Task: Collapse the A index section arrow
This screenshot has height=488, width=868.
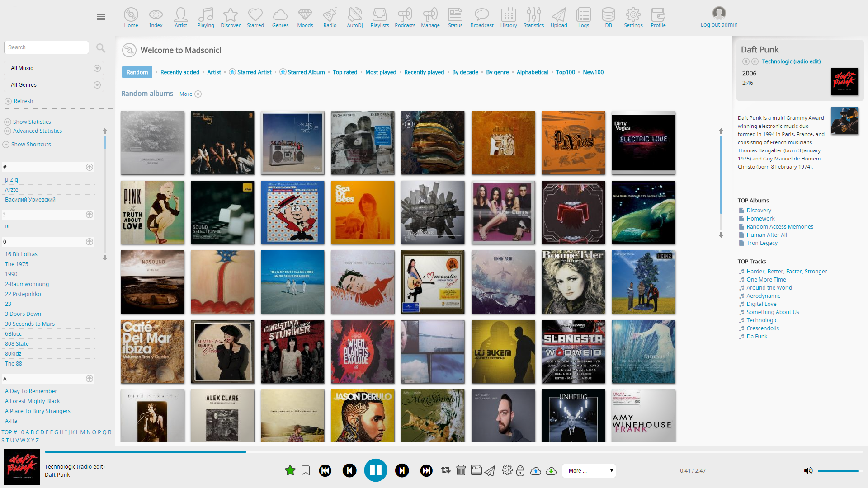Action: pyautogui.click(x=90, y=379)
